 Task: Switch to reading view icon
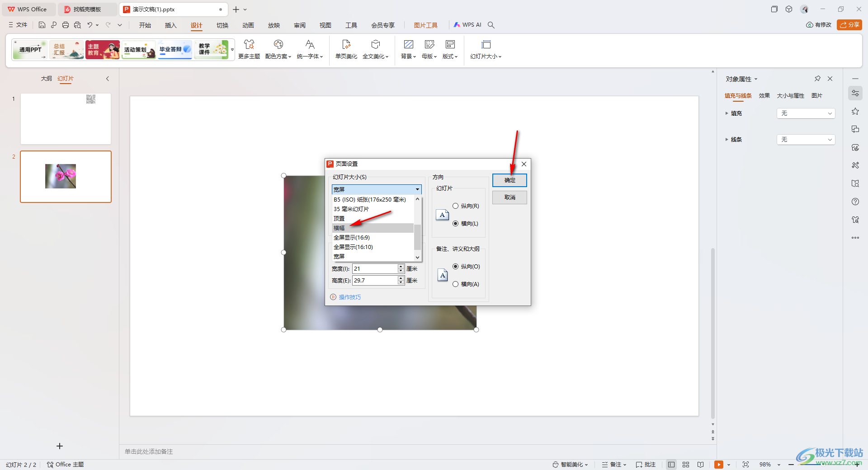point(700,465)
